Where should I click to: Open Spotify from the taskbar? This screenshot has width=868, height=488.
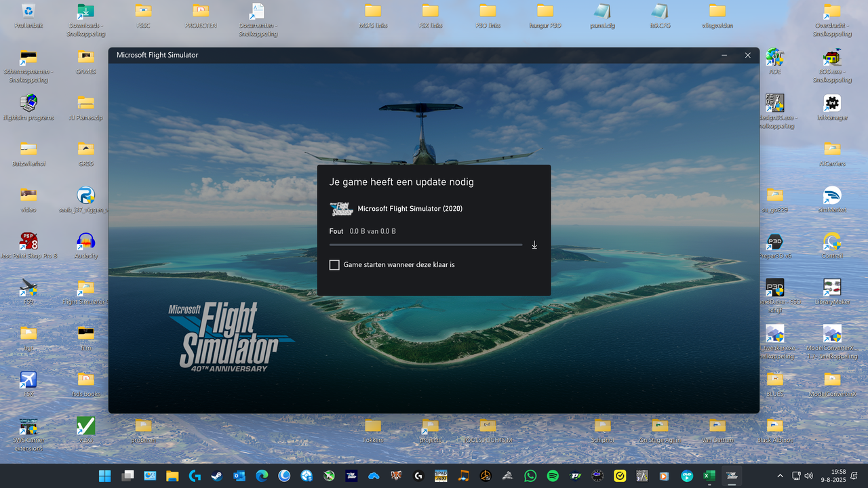(x=553, y=476)
